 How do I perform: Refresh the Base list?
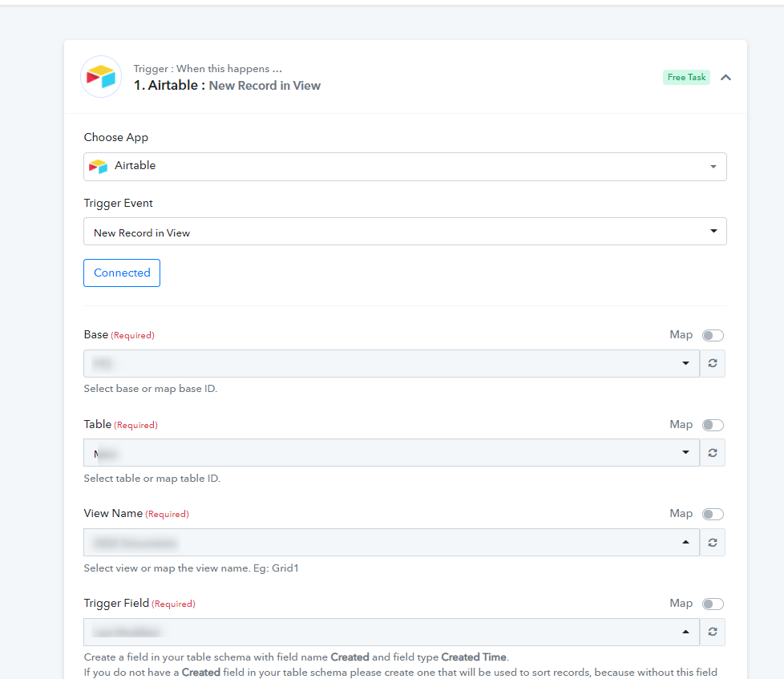[713, 363]
